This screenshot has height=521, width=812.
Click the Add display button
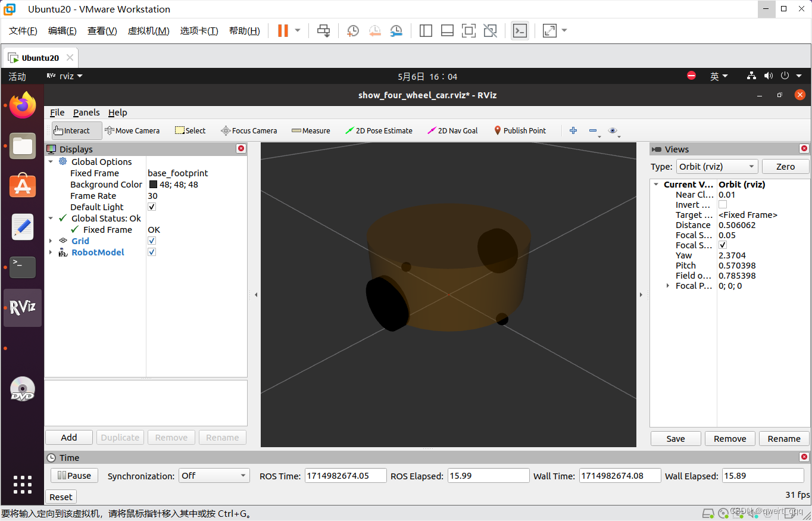pyautogui.click(x=69, y=438)
